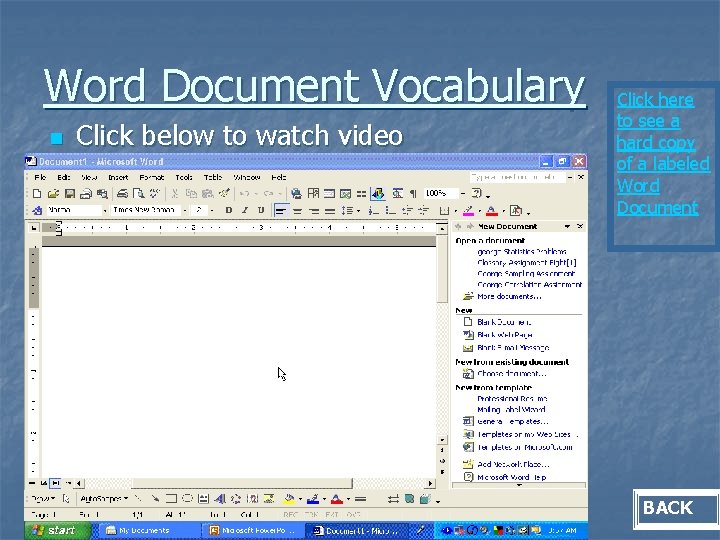Click the Print Preview icon

pyautogui.click(x=139, y=194)
